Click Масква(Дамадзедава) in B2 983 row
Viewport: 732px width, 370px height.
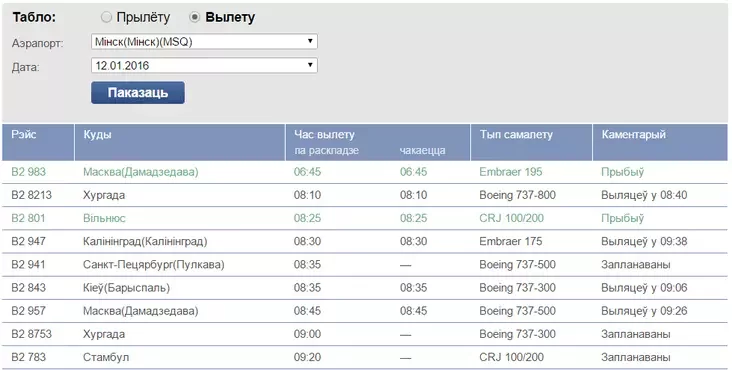click(141, 172)
